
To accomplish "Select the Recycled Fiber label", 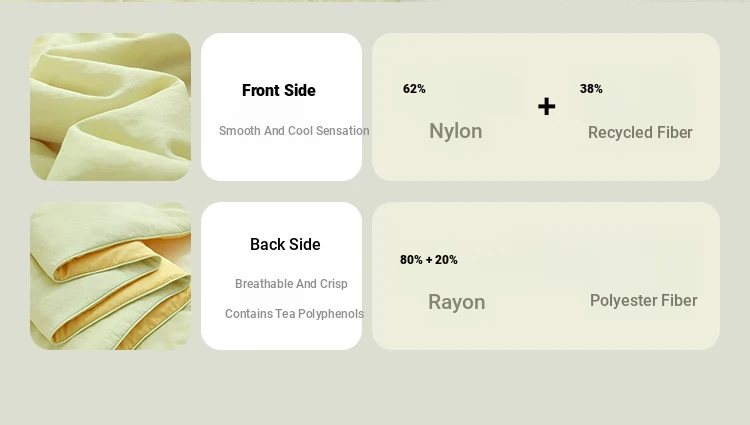I will tap(640, 132).
